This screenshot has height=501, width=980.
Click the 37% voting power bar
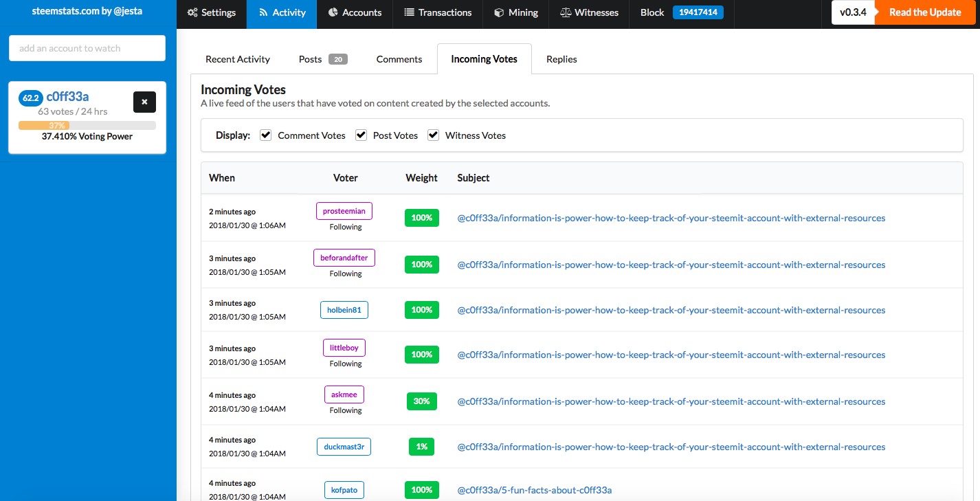coord(87,125)
